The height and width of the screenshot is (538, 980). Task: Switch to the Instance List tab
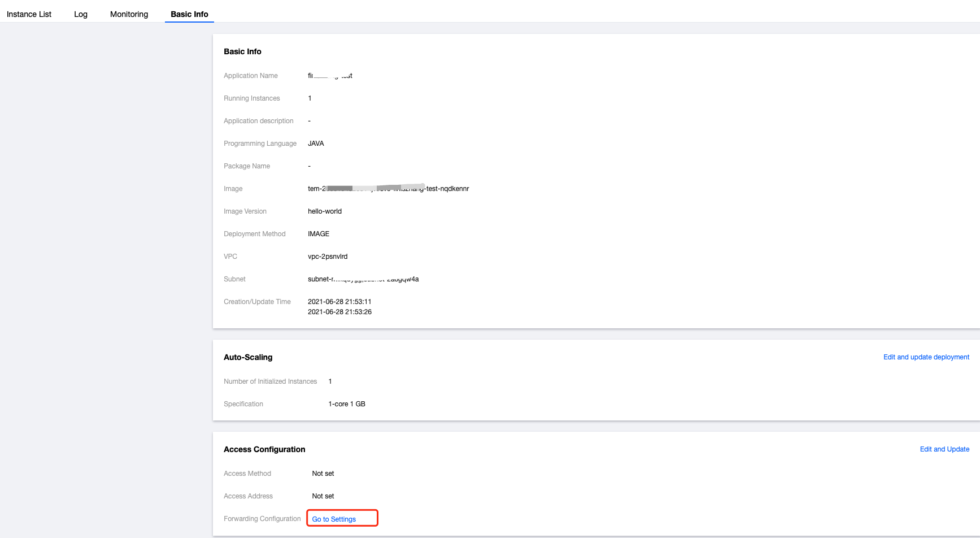pyautogui.click(x=29, y=14)
